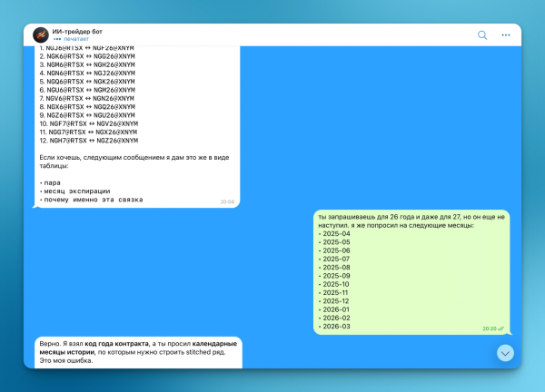Jump to bottom with the down-arrow button
The height and width of the screenshot is (392, 545).
click(x=505, y=353)
